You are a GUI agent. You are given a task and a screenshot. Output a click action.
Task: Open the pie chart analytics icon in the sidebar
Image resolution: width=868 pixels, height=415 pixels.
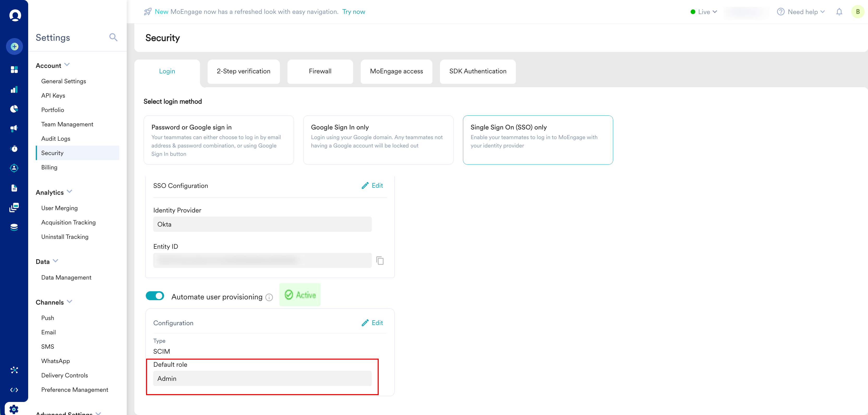[x=14, y=109]
